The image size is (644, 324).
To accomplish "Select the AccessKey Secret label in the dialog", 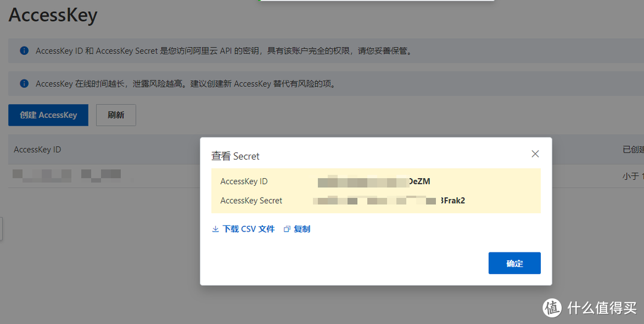I will (x=251, y=201).
